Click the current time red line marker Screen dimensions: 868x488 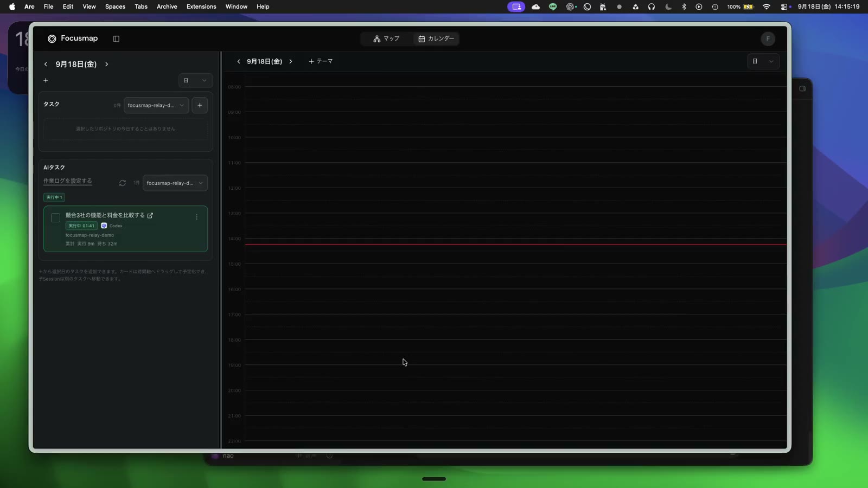515,245
